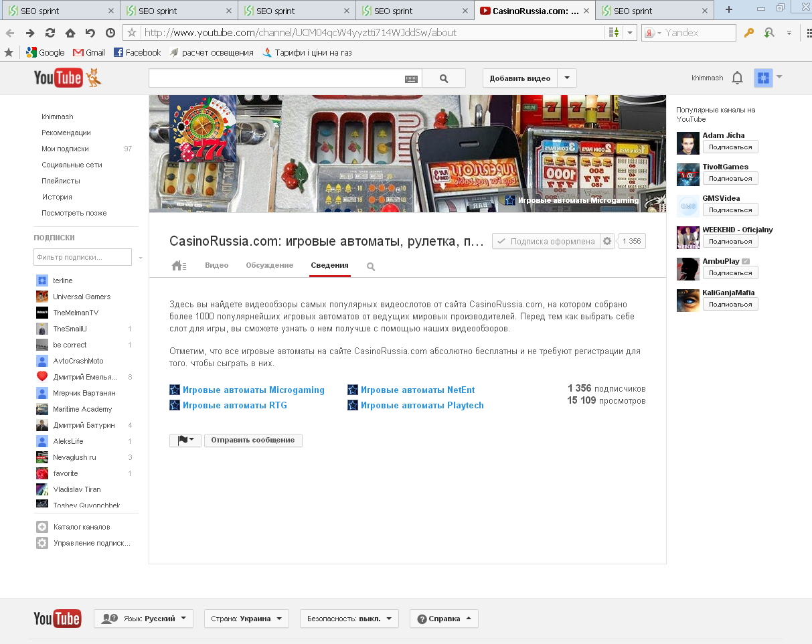Open Безопасность: выкл. dropdown
Viewport: 812px width, 644px height.
(349, 619)
